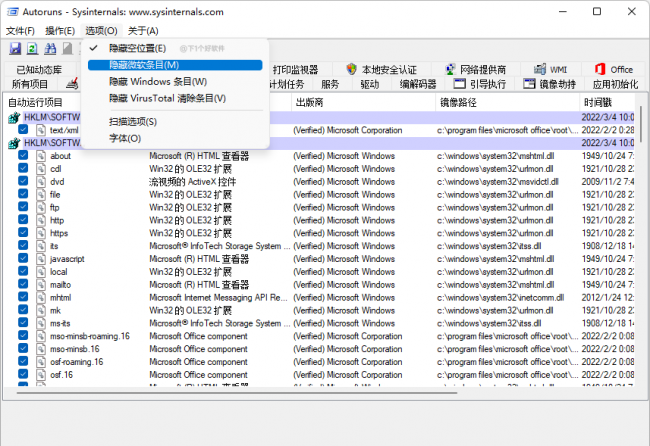Switch to the 计划任务 tab
The image size is (650, 446).
pos(287,84)
